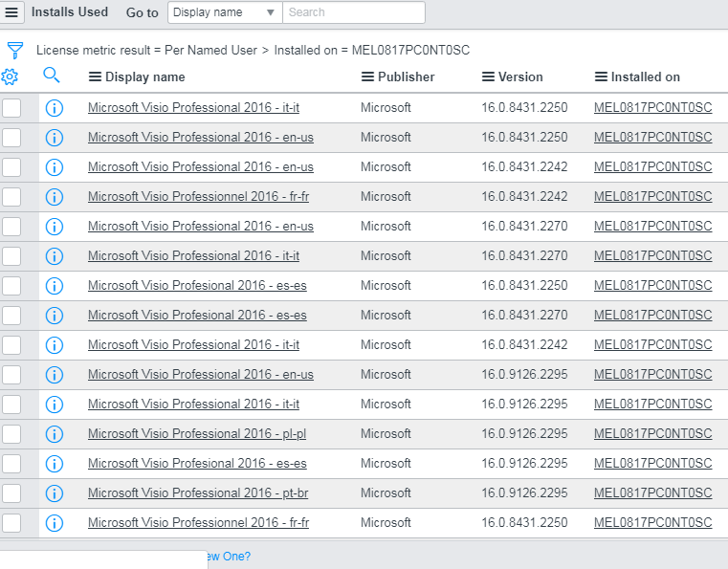Open MEL0817PC0NT0SC link in the pl-pl row
728x569 pixels.
[x=652, y=434]
